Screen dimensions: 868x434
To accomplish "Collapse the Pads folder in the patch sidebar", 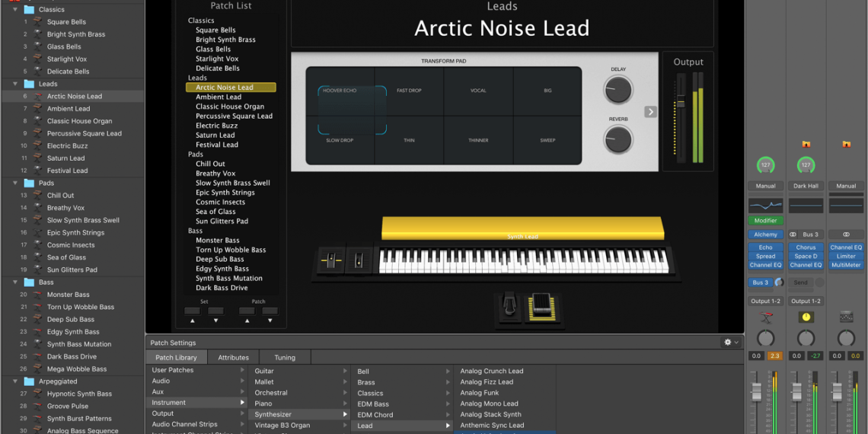I will click(x=16, y=183).
